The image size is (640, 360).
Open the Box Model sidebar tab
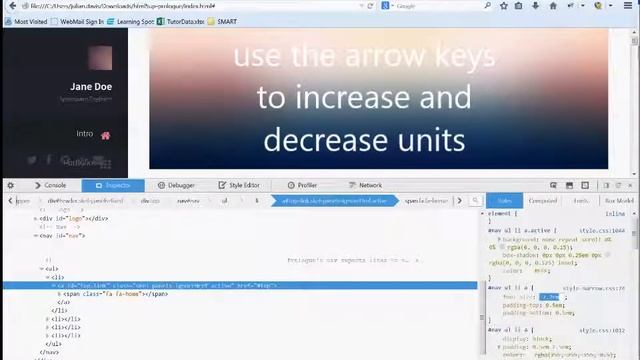pos(619,201)
